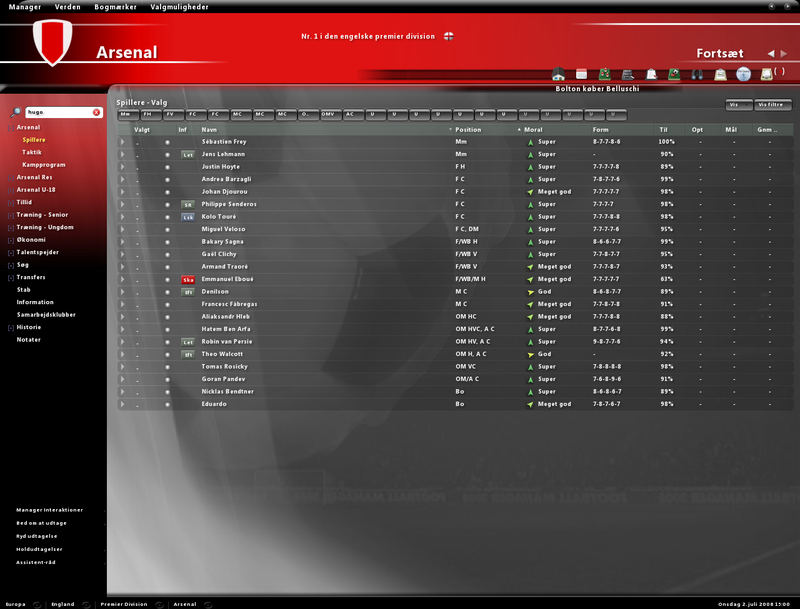The height and width of the screenshot is (609, 800).
Task: Click the Ift badge next to Denilson
Action: (188, 292)
